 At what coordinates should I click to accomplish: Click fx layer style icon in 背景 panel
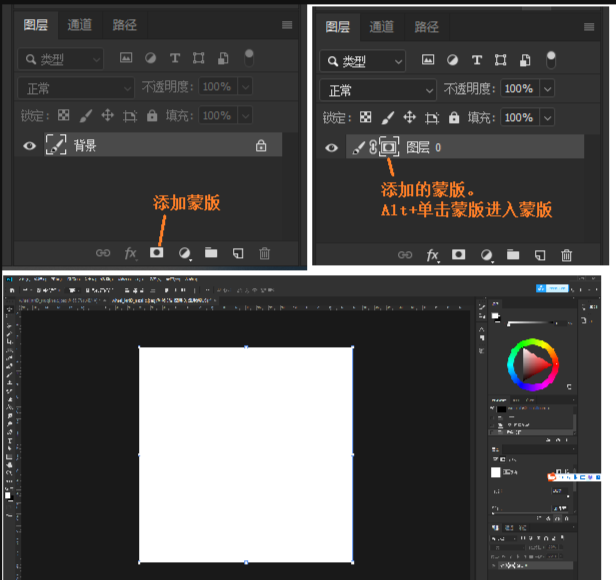[130, 253]
